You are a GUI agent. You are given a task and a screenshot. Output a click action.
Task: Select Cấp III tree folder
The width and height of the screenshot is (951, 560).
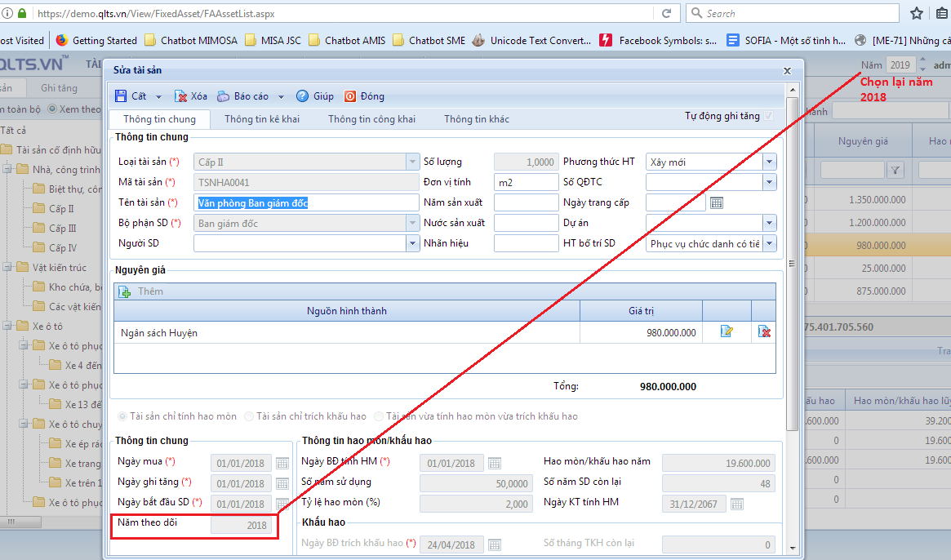tap(55, 228)
